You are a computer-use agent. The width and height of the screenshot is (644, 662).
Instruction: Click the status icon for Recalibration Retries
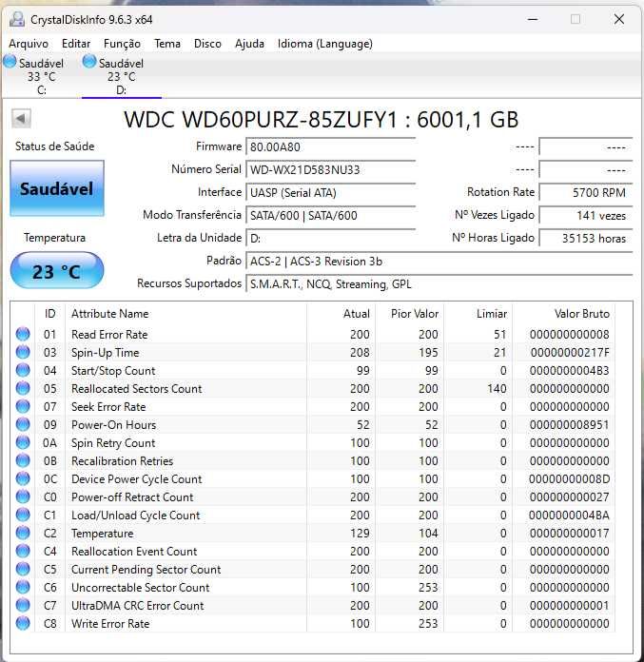tap(23, 460)
